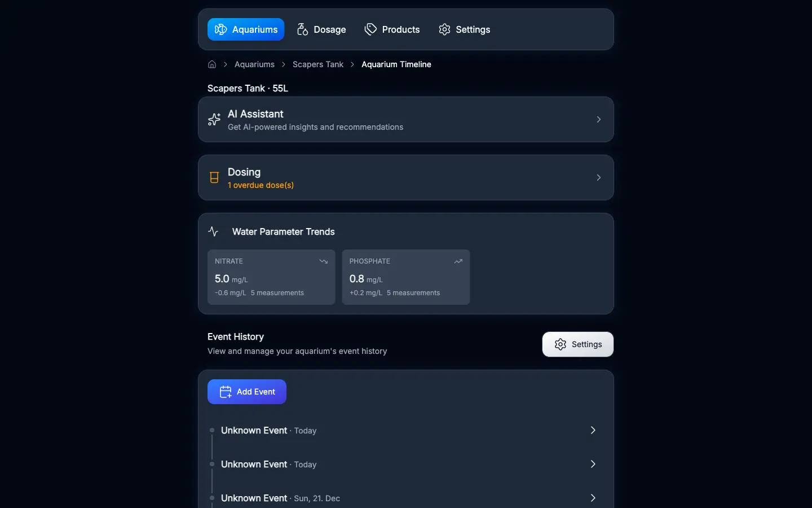Expand the AI Assistant card chevron
Image resolution: width=812 pixels, height=508 pixels.
click(598, 120)
